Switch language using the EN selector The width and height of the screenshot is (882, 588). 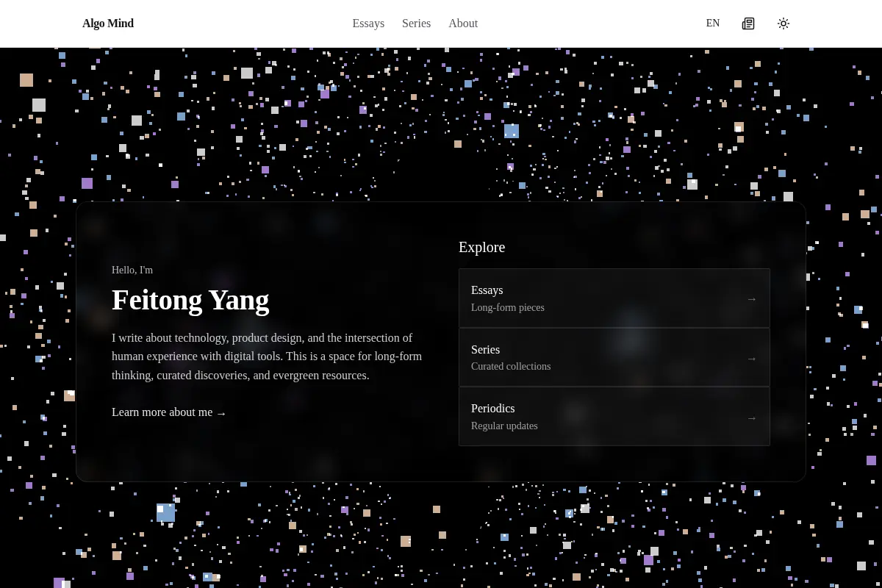pos(713,24)
